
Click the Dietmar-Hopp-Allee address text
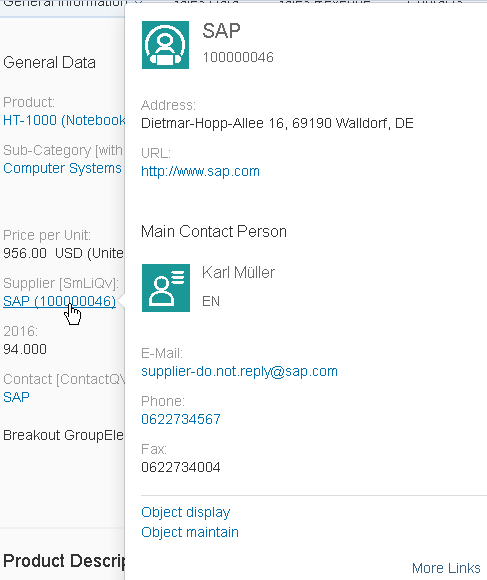coord(277,123)
